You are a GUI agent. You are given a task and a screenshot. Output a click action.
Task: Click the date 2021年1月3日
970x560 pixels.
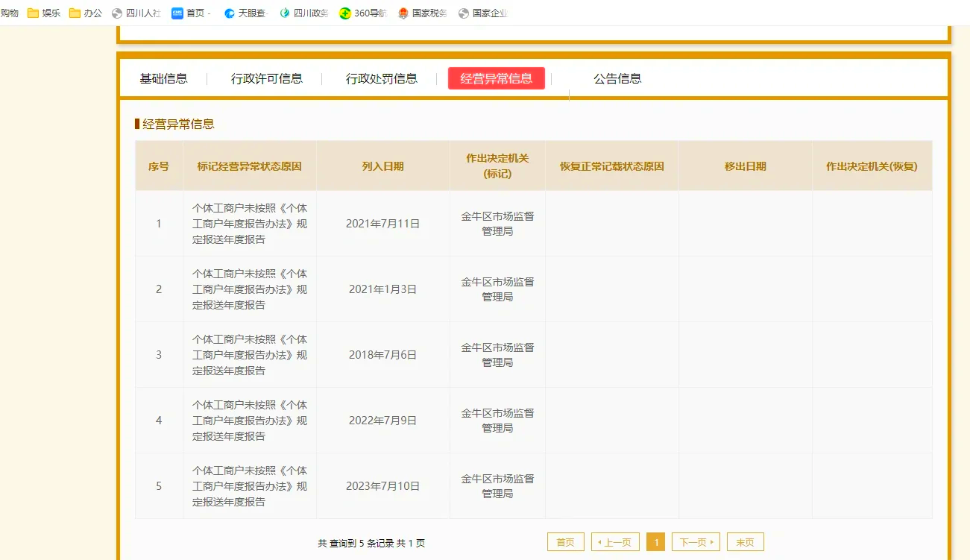point(383,289)
